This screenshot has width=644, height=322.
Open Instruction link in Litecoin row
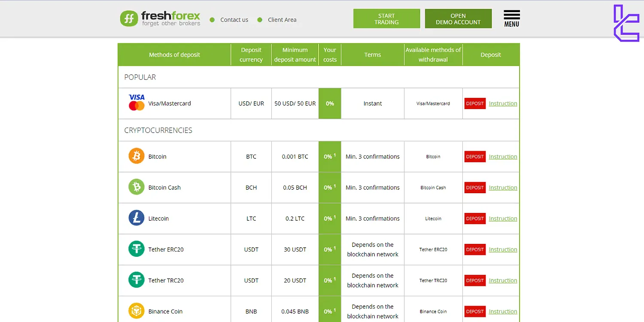[503, 219]
